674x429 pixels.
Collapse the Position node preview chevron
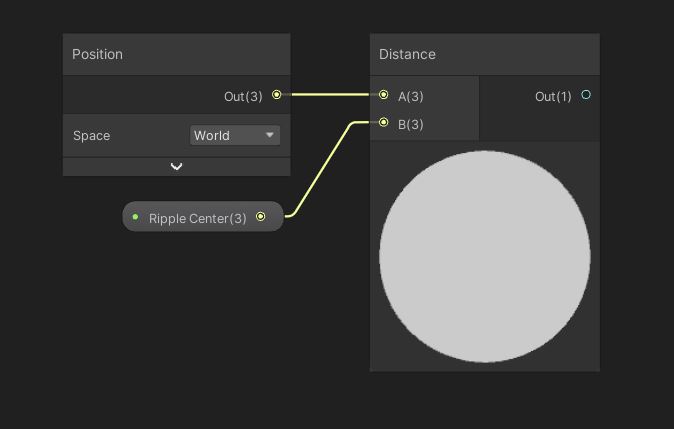pos(177,167)
